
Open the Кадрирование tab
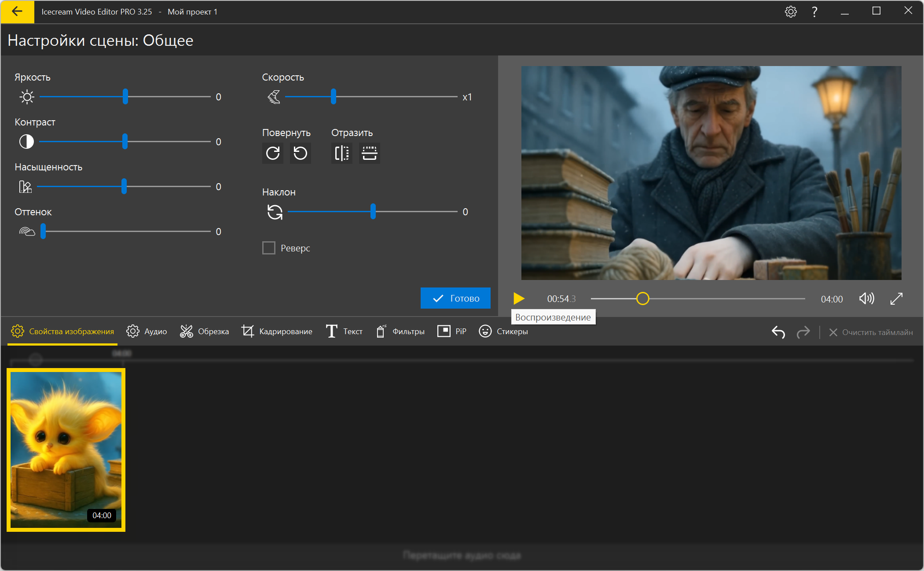pyautogui.click(x=277, y=332)
